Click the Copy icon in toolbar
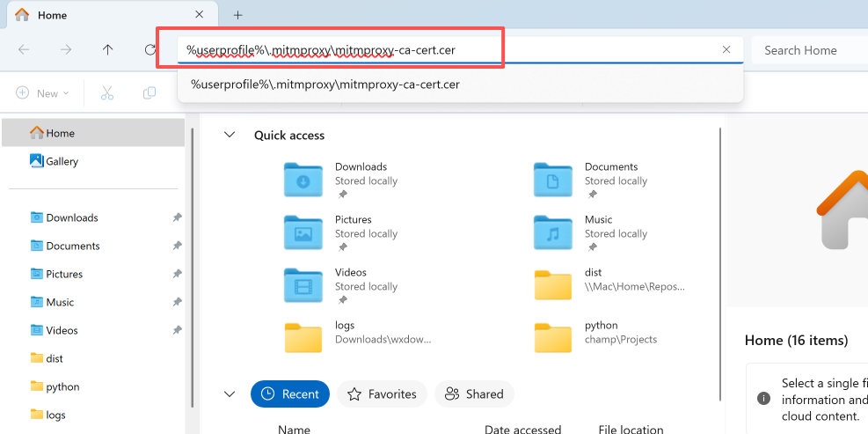Image resolution: width=868 pixels, height=434 pixels. [x=150, y=93]
